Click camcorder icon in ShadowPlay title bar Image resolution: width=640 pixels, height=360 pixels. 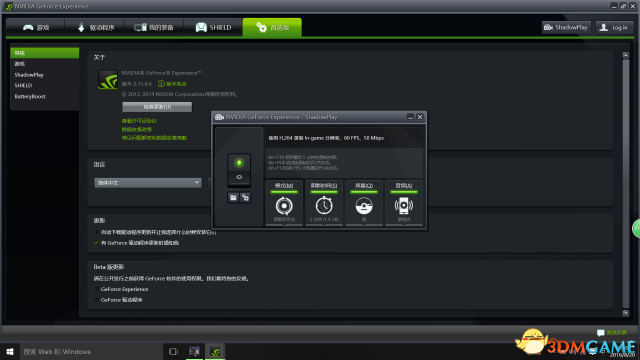click(x=219, y=117)
